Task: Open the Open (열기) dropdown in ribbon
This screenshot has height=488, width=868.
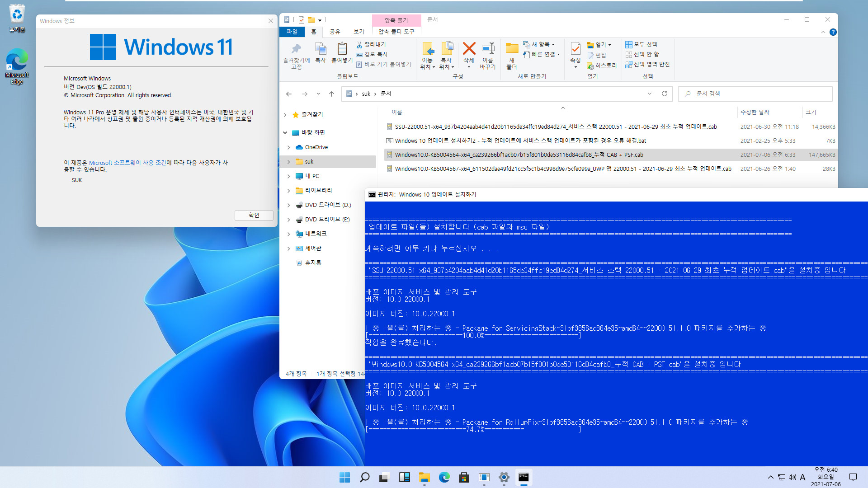Action: point(599,45)
